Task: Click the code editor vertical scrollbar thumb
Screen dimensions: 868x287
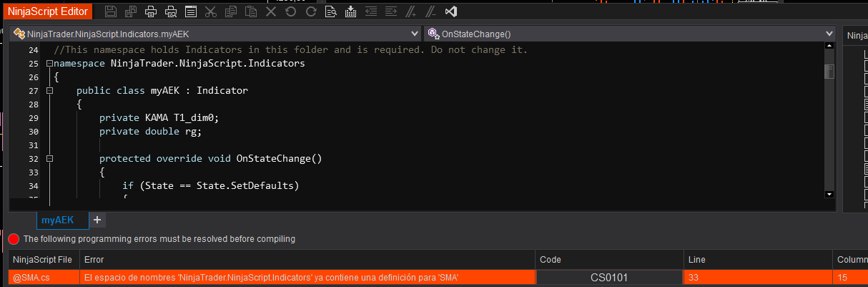Action: [829, 72]
